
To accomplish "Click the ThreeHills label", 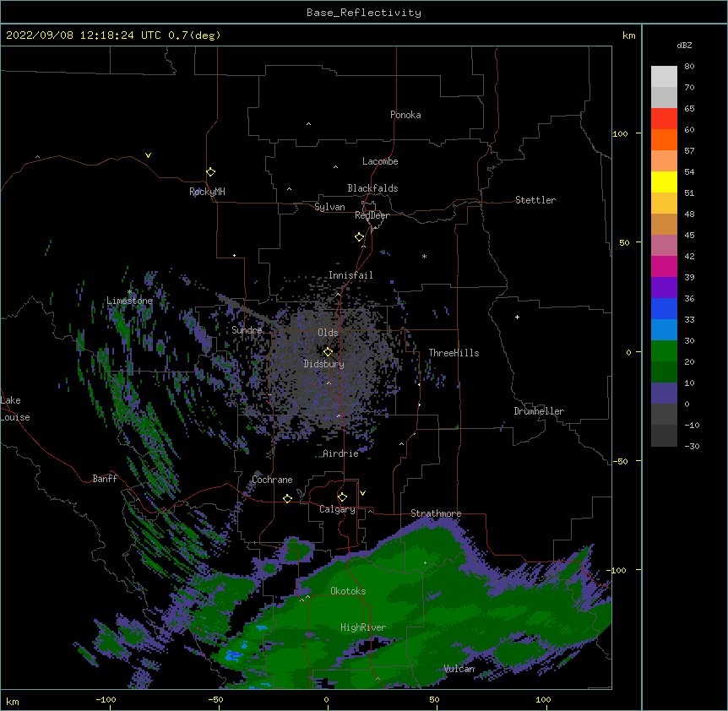I will 454,353.
